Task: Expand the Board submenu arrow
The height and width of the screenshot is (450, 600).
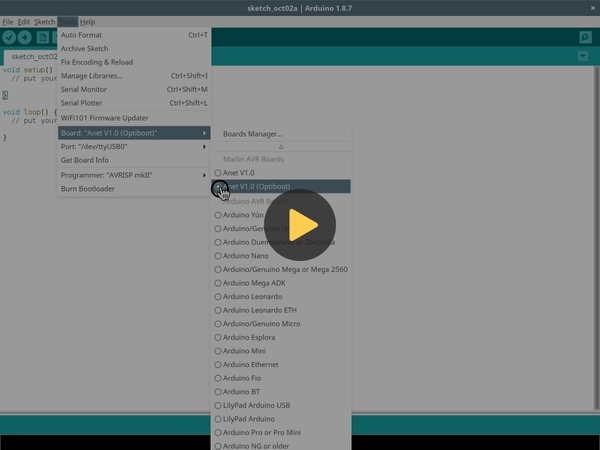Action: pos(204,133)
